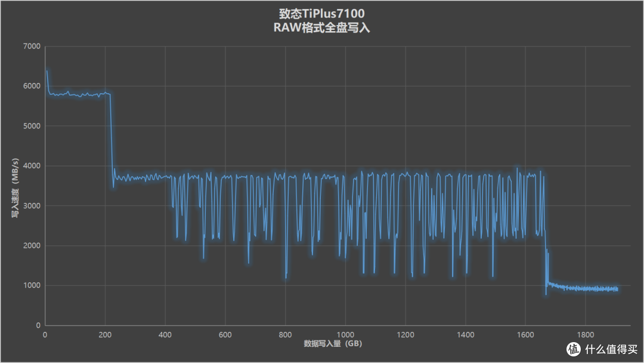Click the y-axis label 3000
The height and width of the screenshot is (363, 644).
click(32, 206)
